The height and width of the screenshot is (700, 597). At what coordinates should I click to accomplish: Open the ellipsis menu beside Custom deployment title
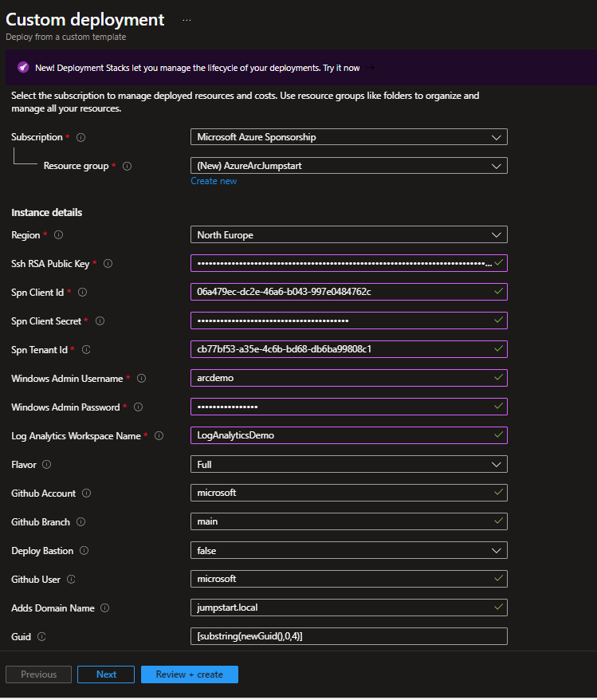(187, 21)
